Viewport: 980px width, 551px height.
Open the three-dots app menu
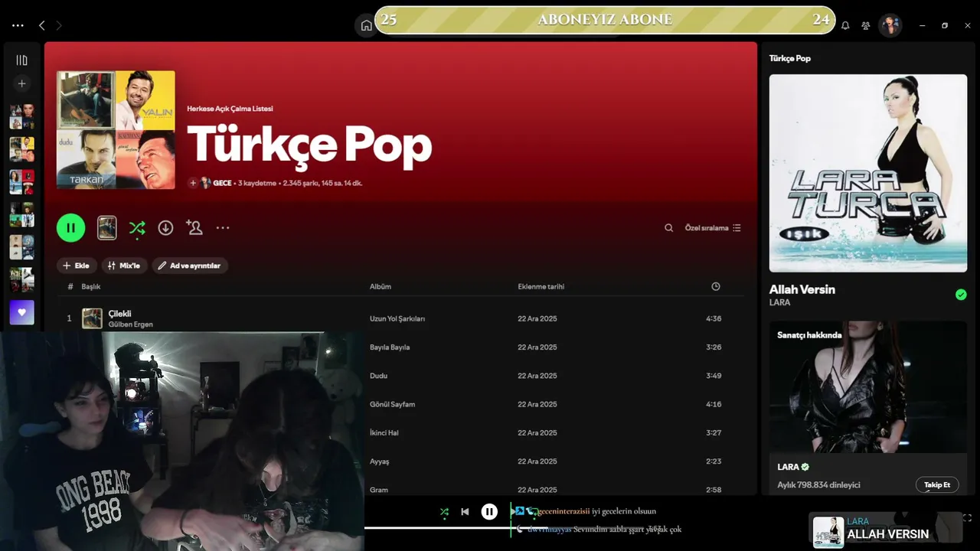18,25
